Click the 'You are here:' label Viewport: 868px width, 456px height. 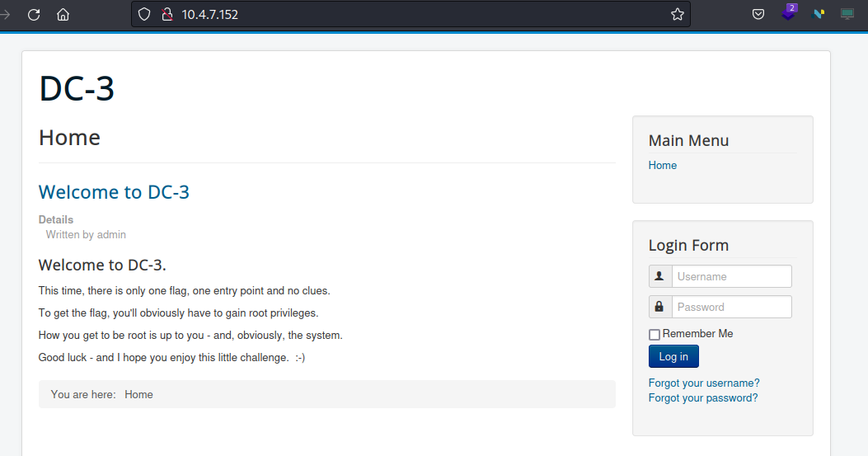(x=83, y=394)
